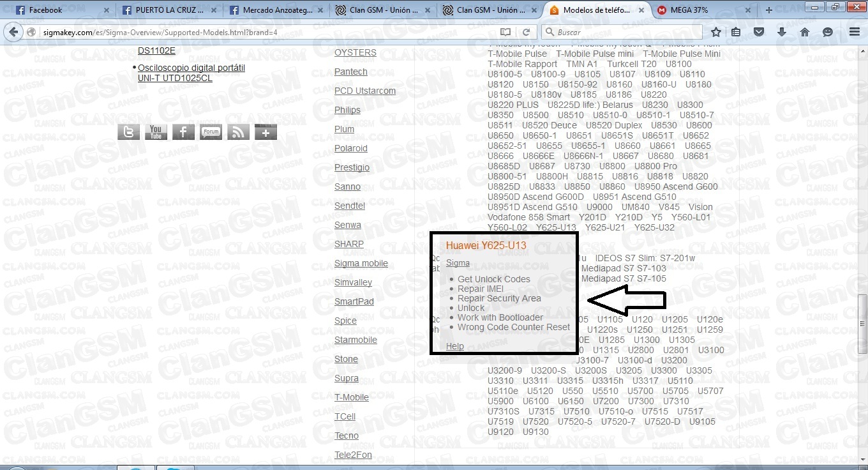The height and width of the screenshot is (470, 868).
Task: Click the Help link in the popup
Action: coord(455,346)
